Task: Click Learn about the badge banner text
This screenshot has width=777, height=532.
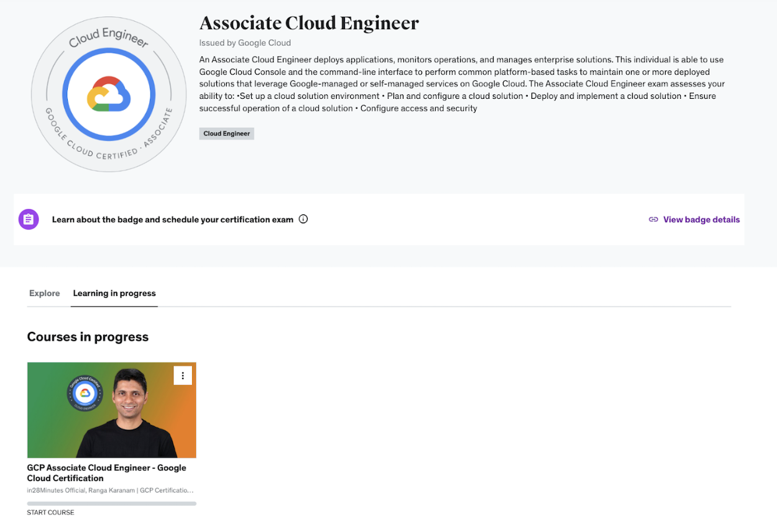Action: (x=172, y=219)
